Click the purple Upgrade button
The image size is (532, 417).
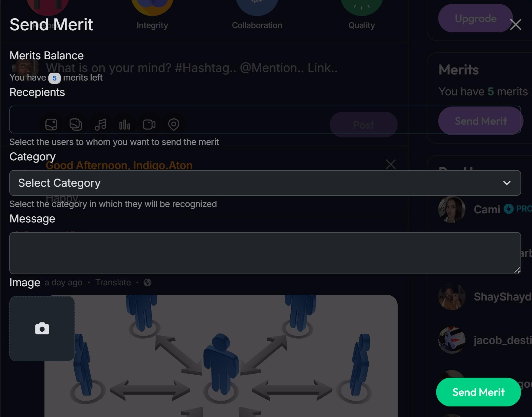point(475,18)
